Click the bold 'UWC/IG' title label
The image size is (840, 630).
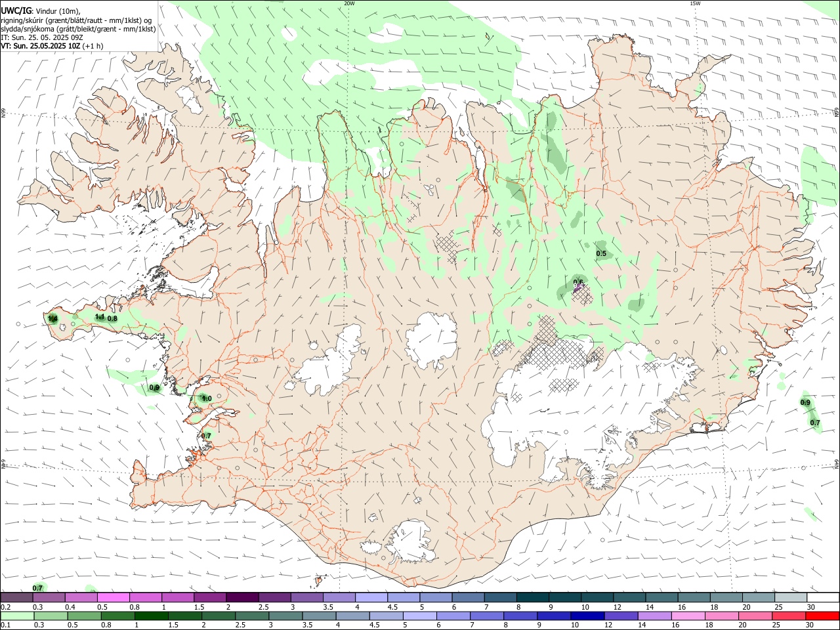[16, 10]
